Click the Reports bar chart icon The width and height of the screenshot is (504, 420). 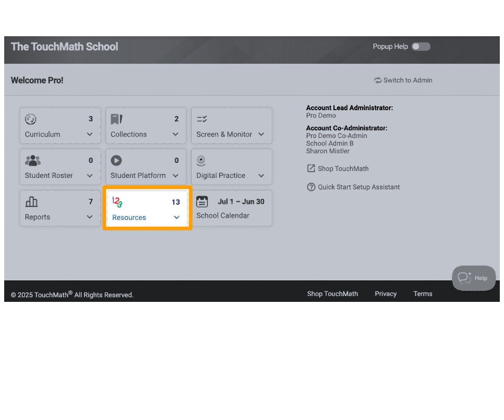tap(31, 202)
